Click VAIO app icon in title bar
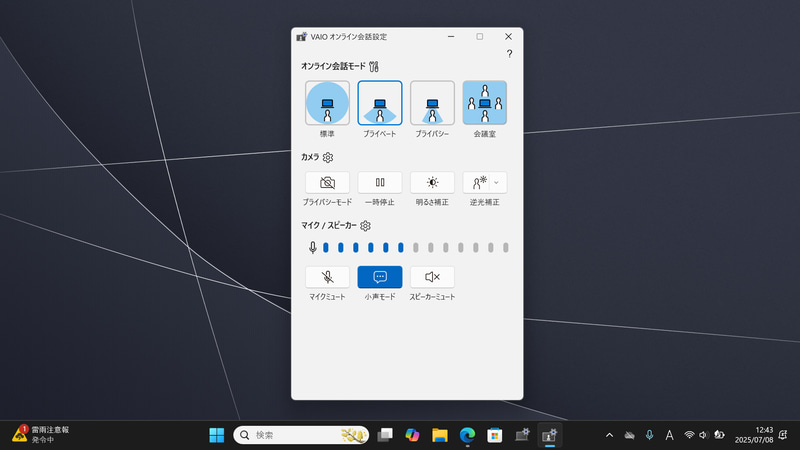Screen dimensions: 800x450 point(302,37)
